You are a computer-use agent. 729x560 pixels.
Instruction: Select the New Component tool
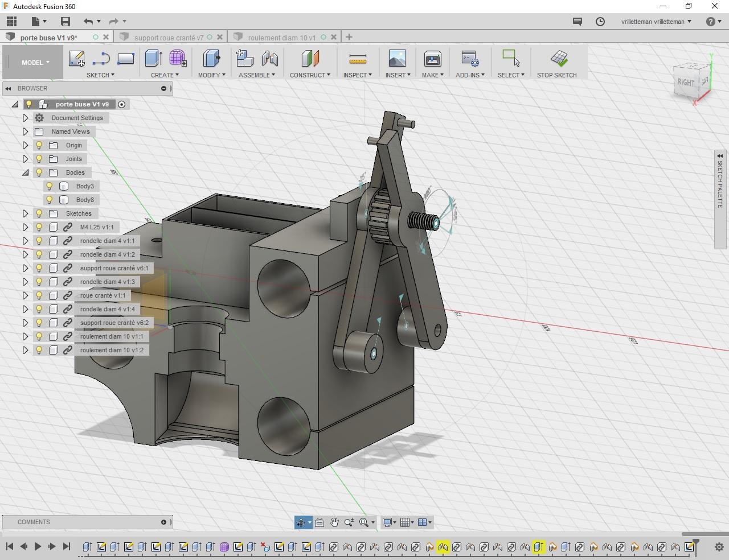244,58
